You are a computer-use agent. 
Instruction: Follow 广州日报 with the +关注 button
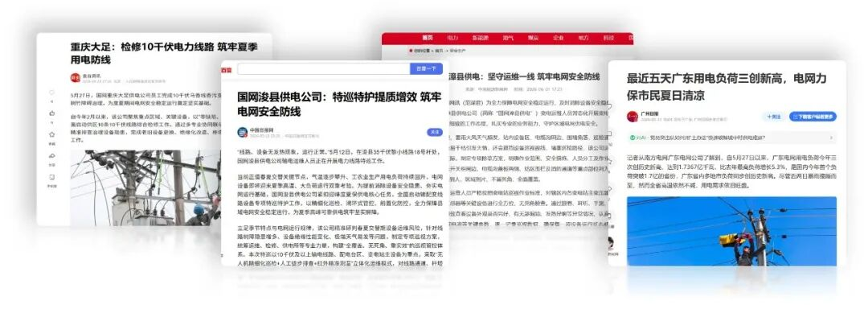coord(773,117)
